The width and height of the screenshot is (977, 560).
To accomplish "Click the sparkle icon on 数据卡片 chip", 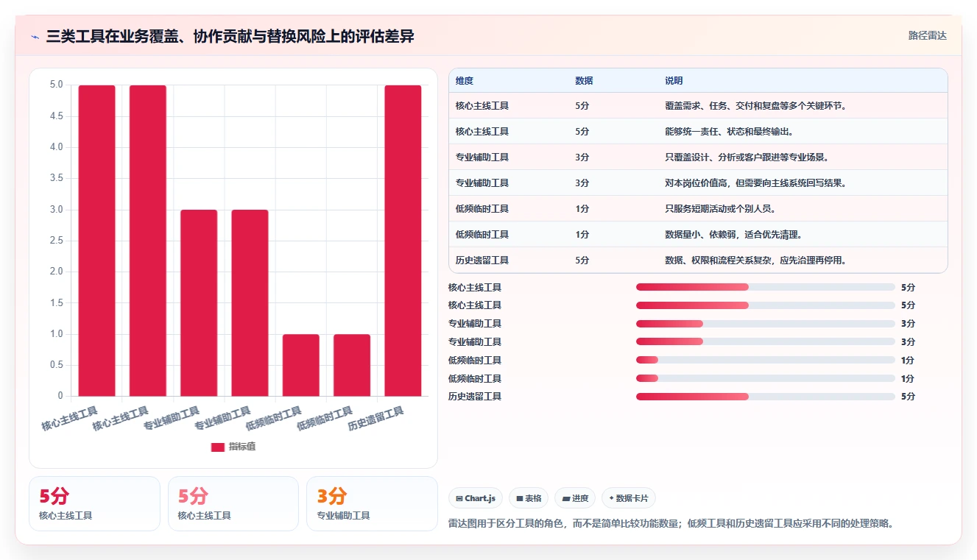I will (x=611, y=498).
